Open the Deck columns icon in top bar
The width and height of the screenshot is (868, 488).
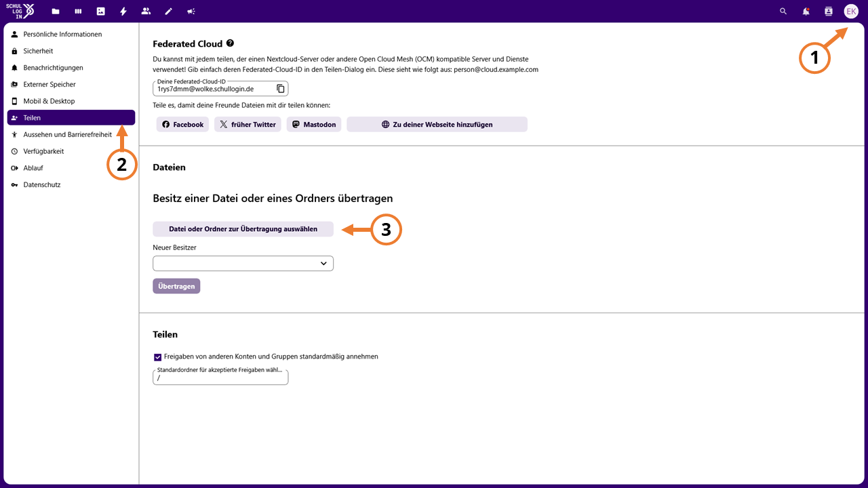tap(78, 12)
